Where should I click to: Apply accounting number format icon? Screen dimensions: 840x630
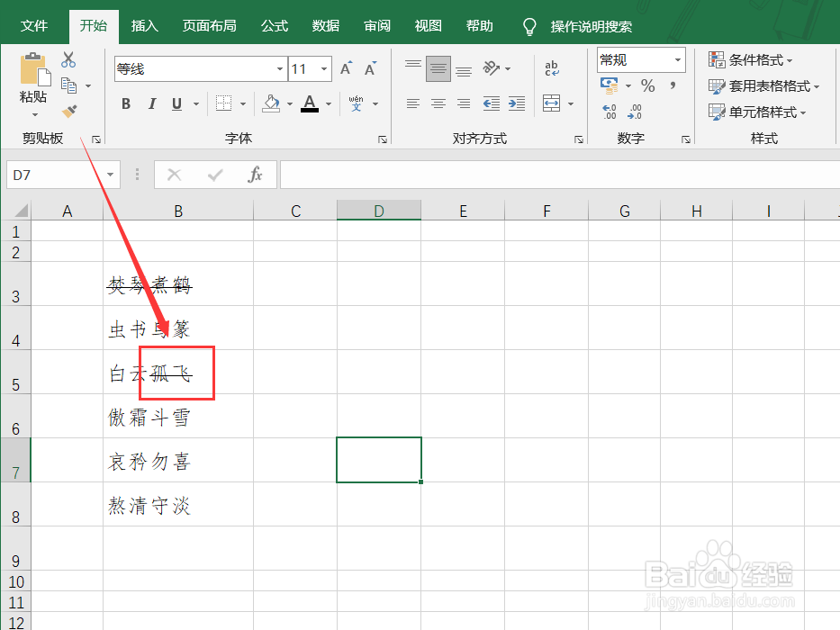point(610,85)
